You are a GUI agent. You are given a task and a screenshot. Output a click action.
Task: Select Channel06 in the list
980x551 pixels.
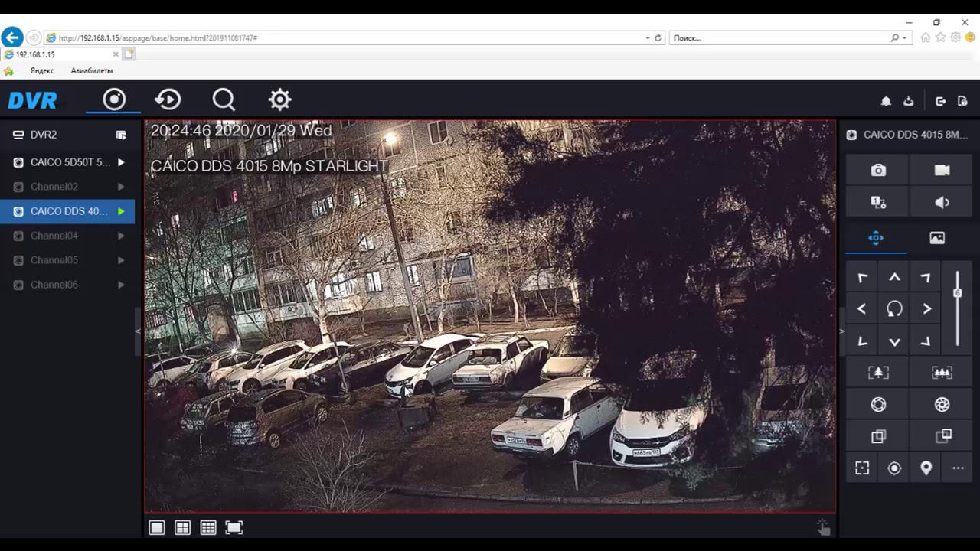pyautogui.click(x=54, y=285)
